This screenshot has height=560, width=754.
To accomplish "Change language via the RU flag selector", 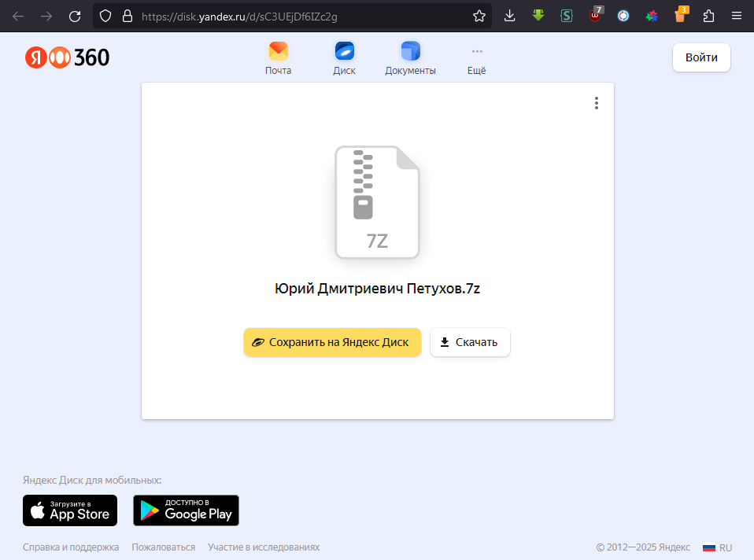I will pyautogui.click(x=717, y=547).
